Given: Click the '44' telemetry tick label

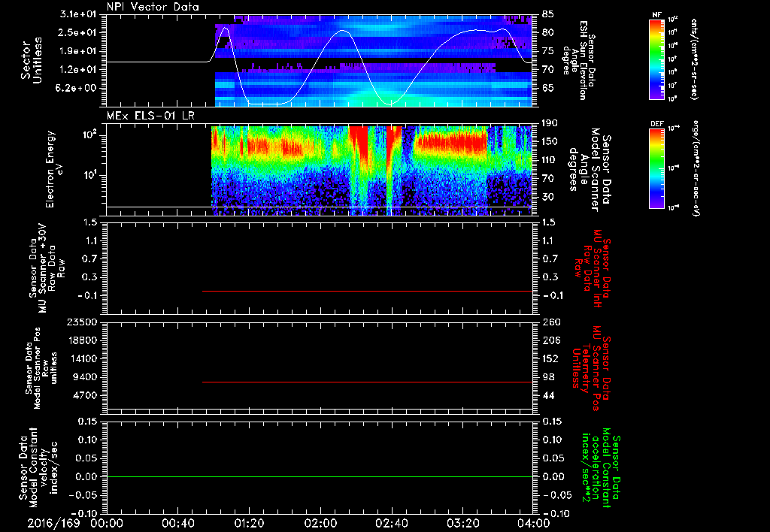Looking at the screenshot, I should 548,395.
